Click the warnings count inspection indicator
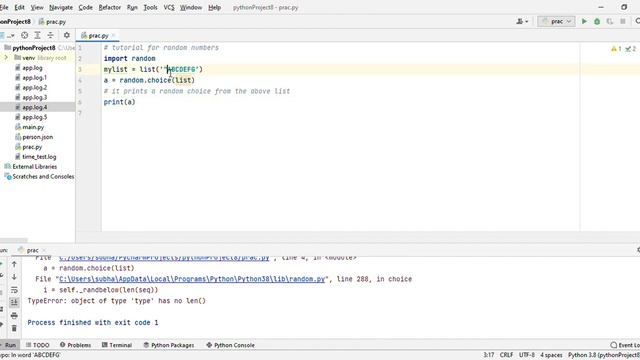 click(x=616, y=49)
